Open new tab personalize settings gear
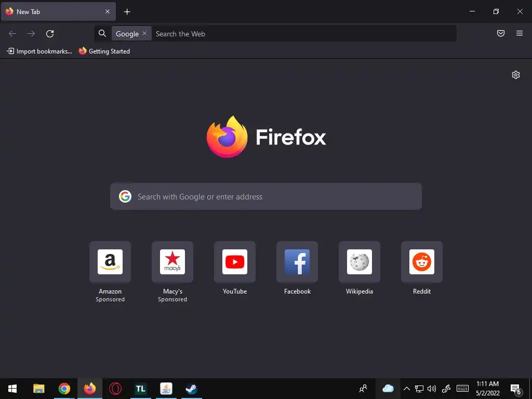532x399 pixels. pyautogui.click(x=516, y=75)
